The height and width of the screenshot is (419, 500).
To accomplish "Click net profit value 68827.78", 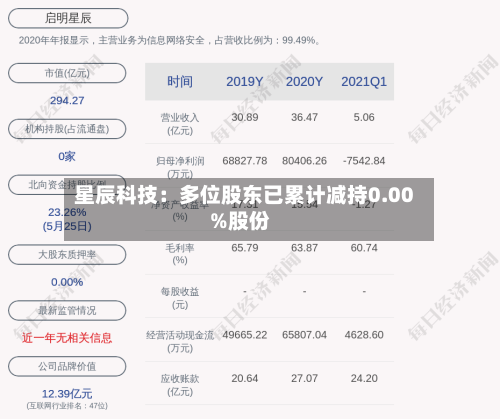I will pos(245,161).
